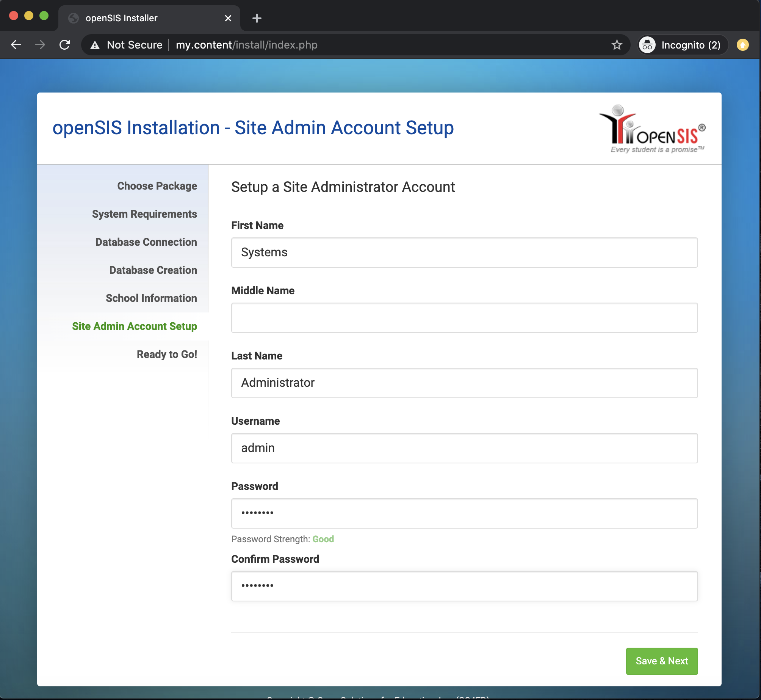The height and width of the screenshot is (700, 761).
Task: Click the browser back arrow
Action: pyautogui.click(x=16, y=45)
